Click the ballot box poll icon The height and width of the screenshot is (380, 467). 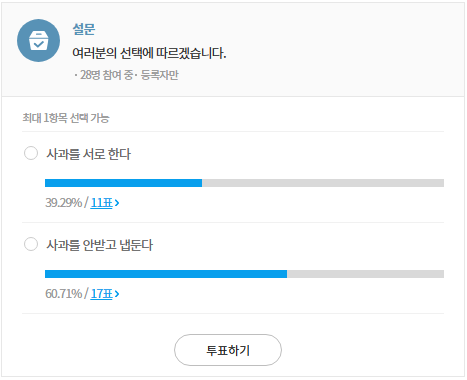coord(39,40)
